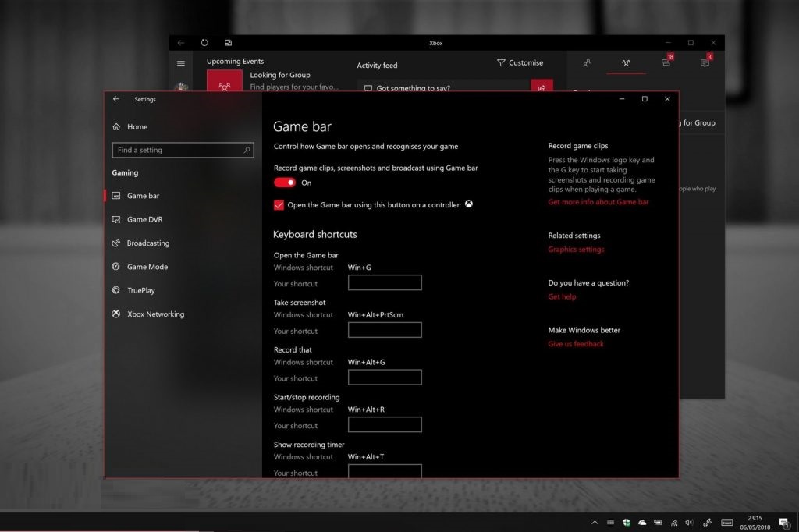The height and width of the screenshot is (532, 799).
Task: Click Your shortcut field for Open the Game bar
Action: [385, 282]
